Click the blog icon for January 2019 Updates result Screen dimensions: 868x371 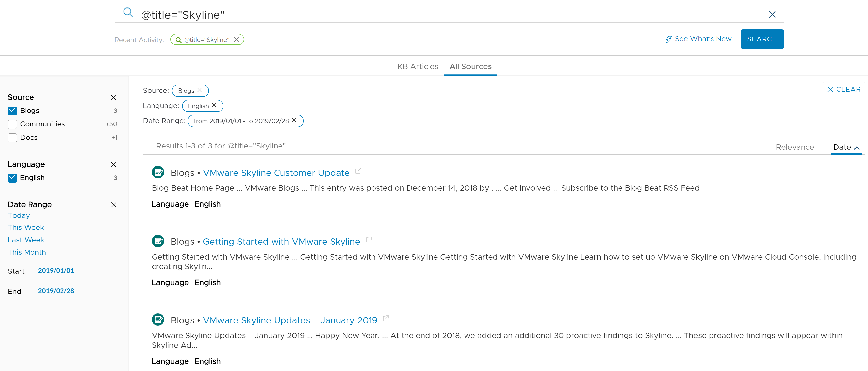coord(158,319)
